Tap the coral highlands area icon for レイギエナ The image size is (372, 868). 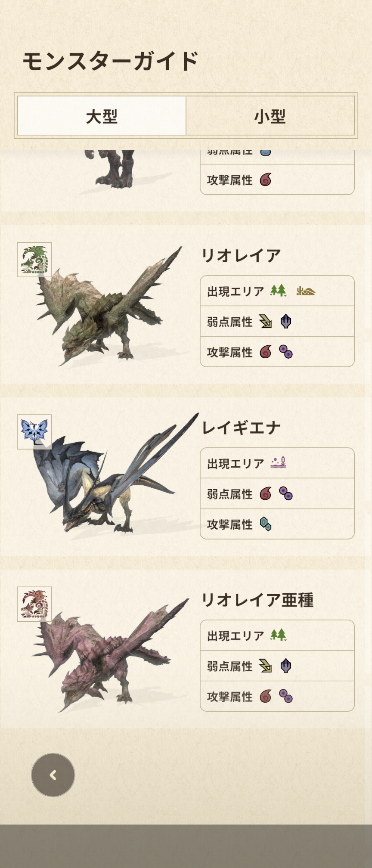[278, 463]
